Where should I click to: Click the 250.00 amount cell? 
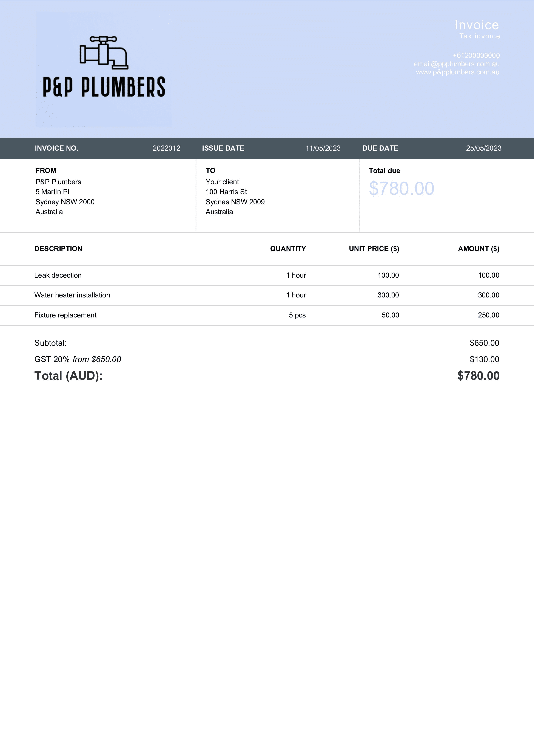coord(489,315)
